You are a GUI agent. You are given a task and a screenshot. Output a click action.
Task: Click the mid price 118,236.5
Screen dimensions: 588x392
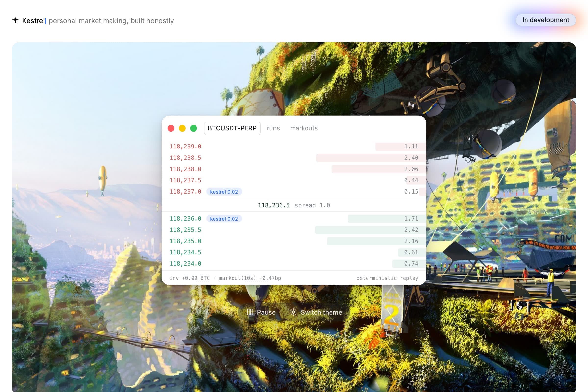point(273,205)
